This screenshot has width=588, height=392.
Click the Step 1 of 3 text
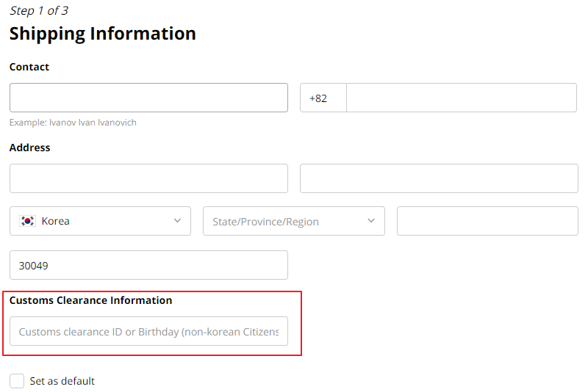coord(39,10)
